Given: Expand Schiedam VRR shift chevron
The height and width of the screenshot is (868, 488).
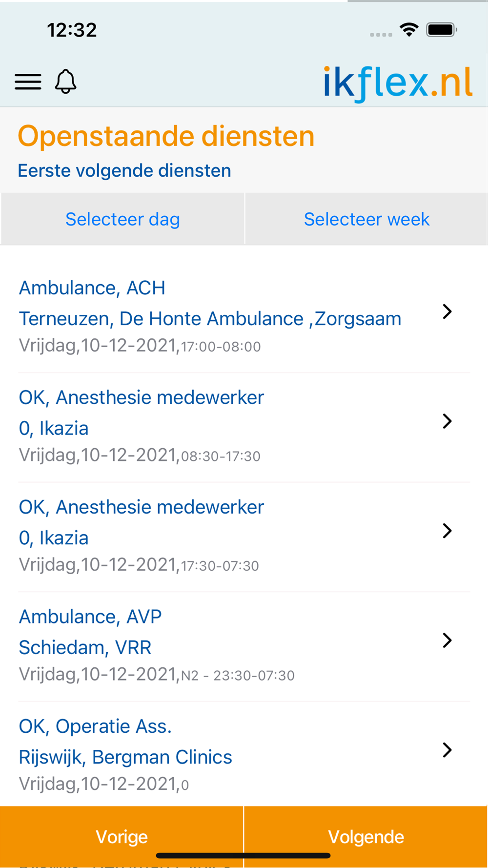Looking at the screenshot, I should tap(447, 640).
